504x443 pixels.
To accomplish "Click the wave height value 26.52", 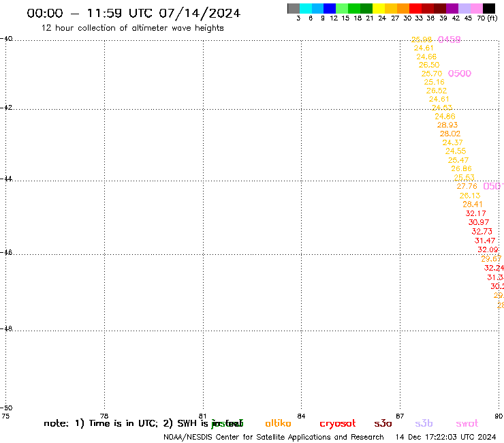I will [x=437, y=91].
